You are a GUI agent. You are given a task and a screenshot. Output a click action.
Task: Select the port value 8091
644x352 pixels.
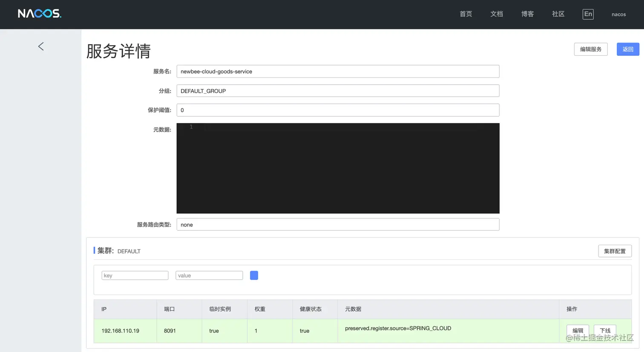click(170, 331)
